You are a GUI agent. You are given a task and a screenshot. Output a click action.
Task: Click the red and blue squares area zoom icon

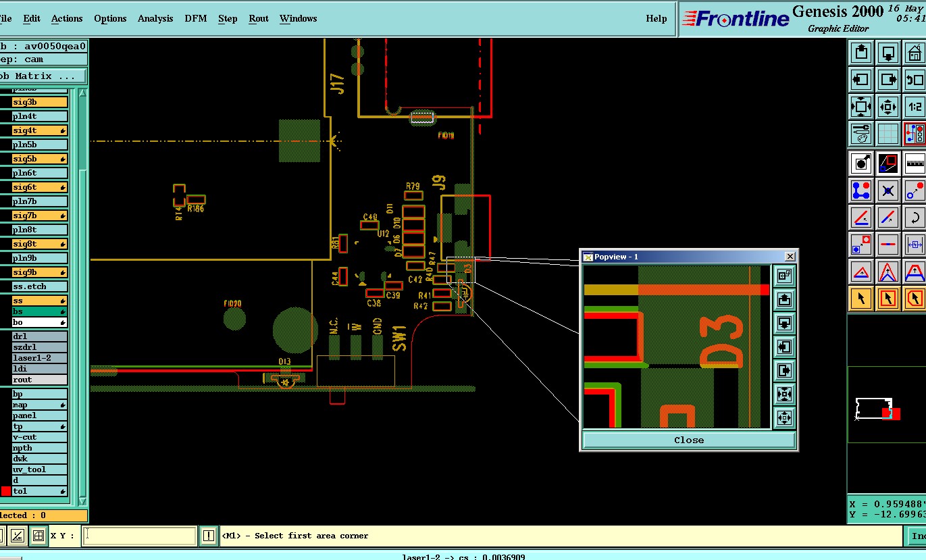click(x=888, y=163)
